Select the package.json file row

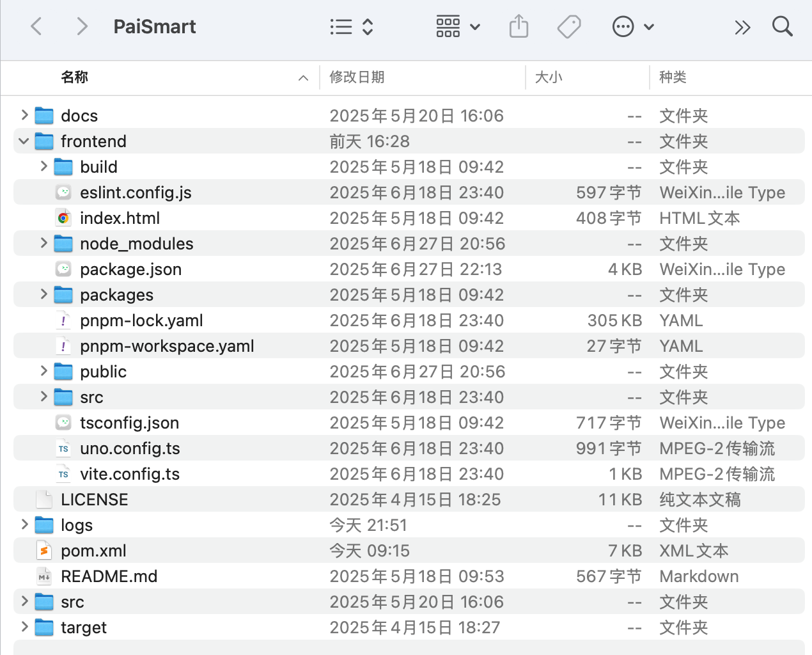coord(130,269)
